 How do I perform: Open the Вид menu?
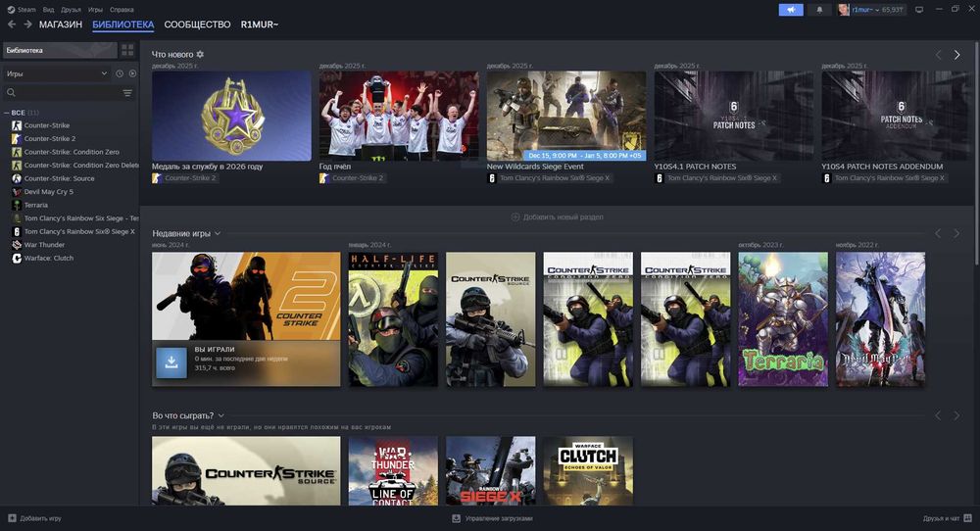48,10
